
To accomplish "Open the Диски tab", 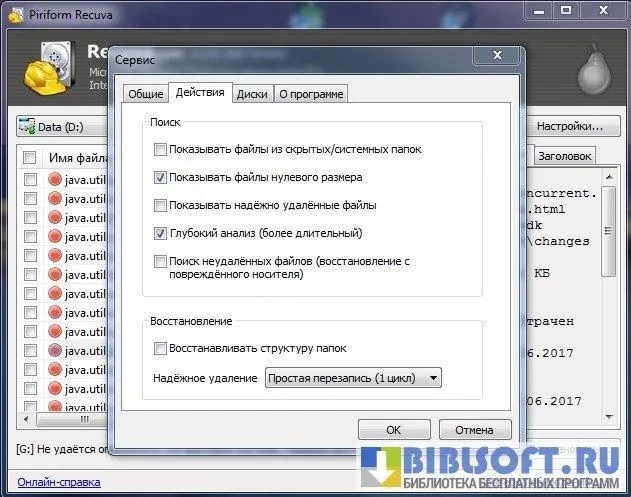I will (x=252, y=94).
